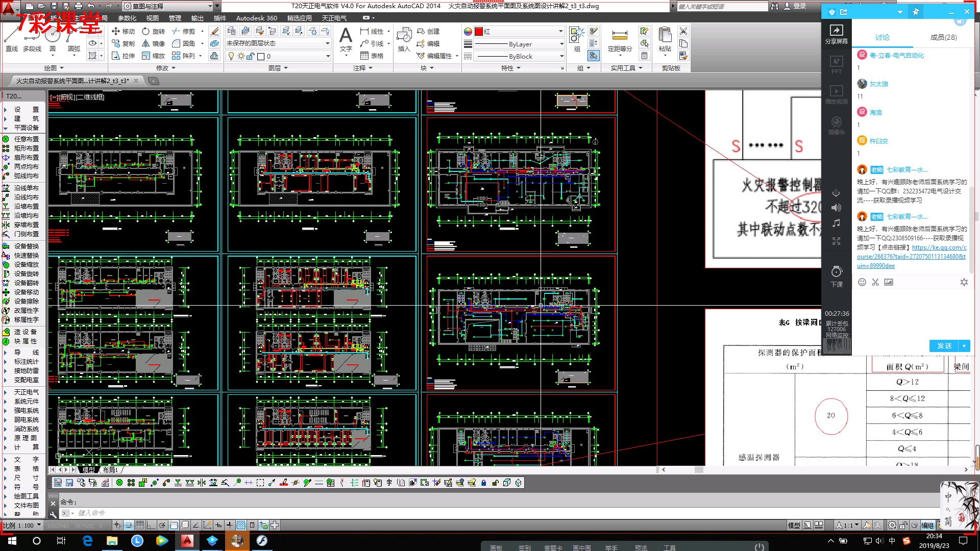Viewport: 980px width, 551px height.
Task: Expand the 图层 panel
Action: point(278,68)
